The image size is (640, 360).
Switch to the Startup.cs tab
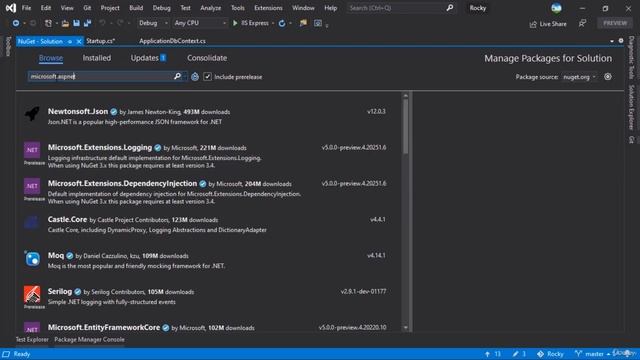pos(100,41)
